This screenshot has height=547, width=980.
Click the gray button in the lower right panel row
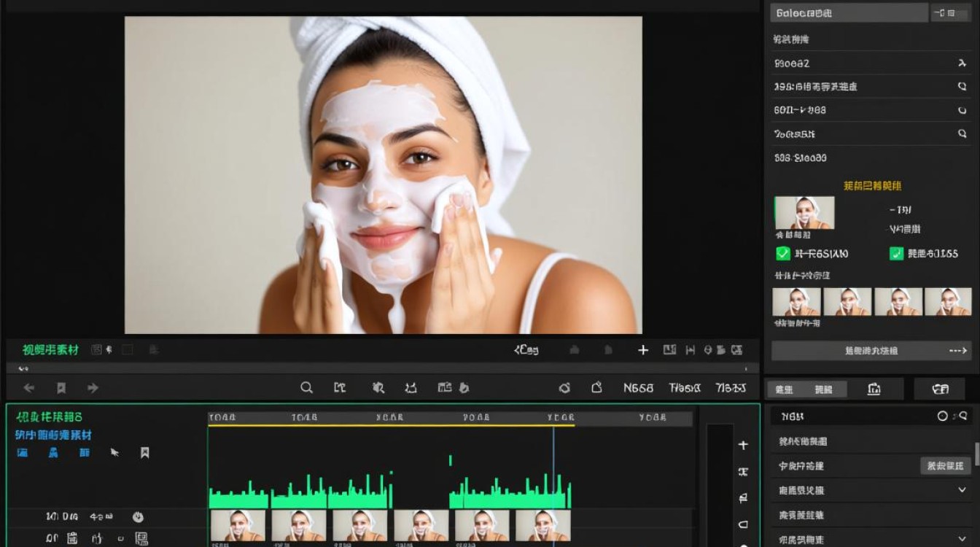(946, 466)
